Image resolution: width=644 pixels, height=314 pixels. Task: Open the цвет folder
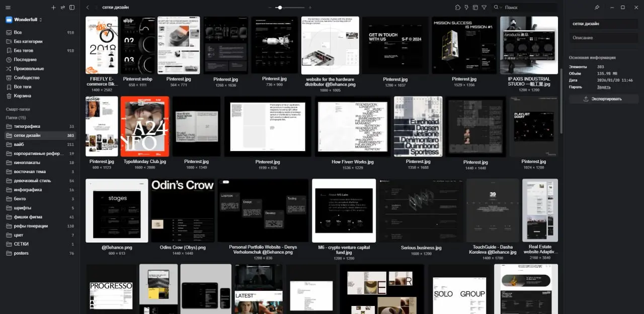pos(40,235)
